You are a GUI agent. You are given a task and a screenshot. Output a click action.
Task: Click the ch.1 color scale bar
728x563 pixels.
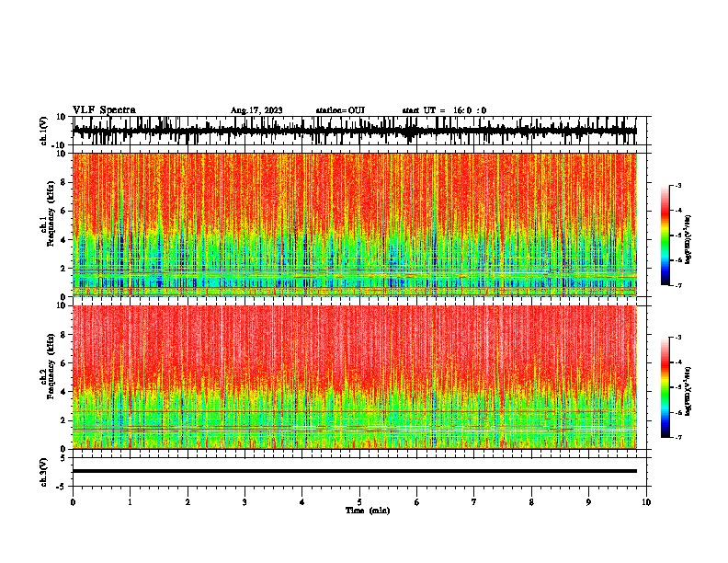(x=665, y=236)
